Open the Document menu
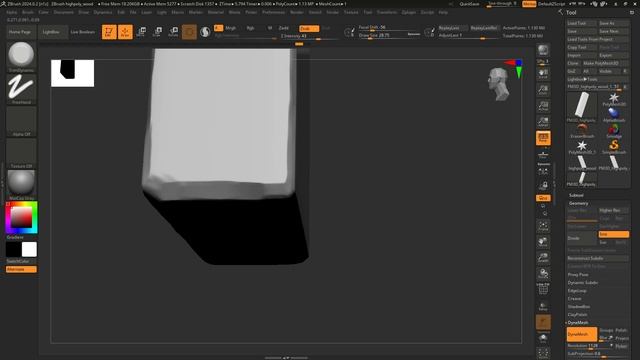640x360 pixels. click(64, 12)
